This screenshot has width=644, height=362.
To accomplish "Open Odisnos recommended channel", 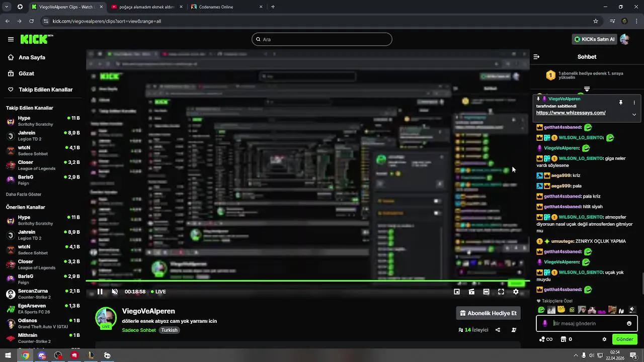I will point(43,323).
